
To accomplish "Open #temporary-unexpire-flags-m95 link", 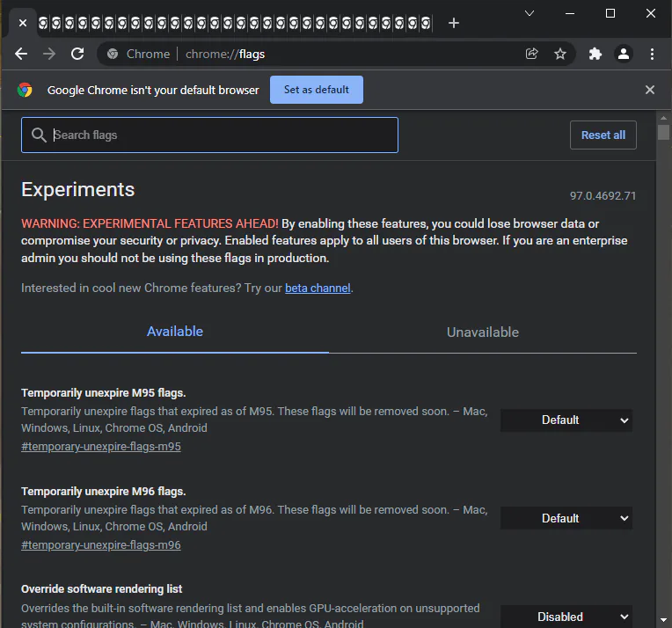I will tap(101, 447).
